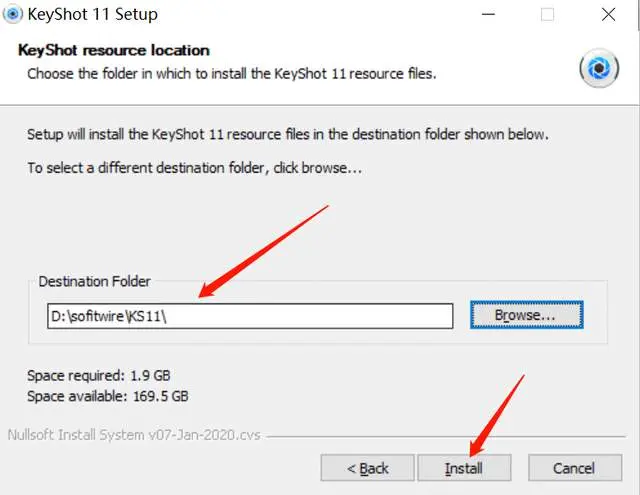This screenshot has width=640, height=495.
Task: Click the 'Setup will install' description line
Action: (x=288, y=134)
